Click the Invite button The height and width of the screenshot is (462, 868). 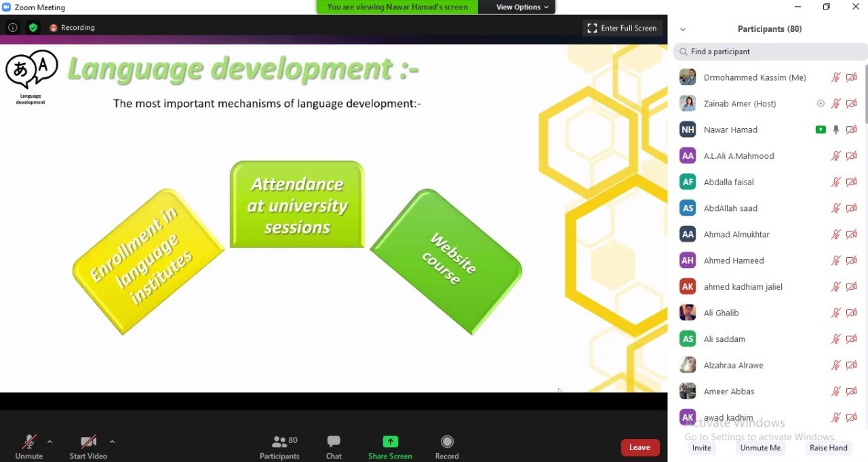point(702,448)
